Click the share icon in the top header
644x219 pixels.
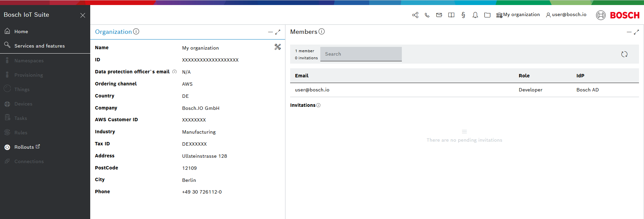(415, 15)
